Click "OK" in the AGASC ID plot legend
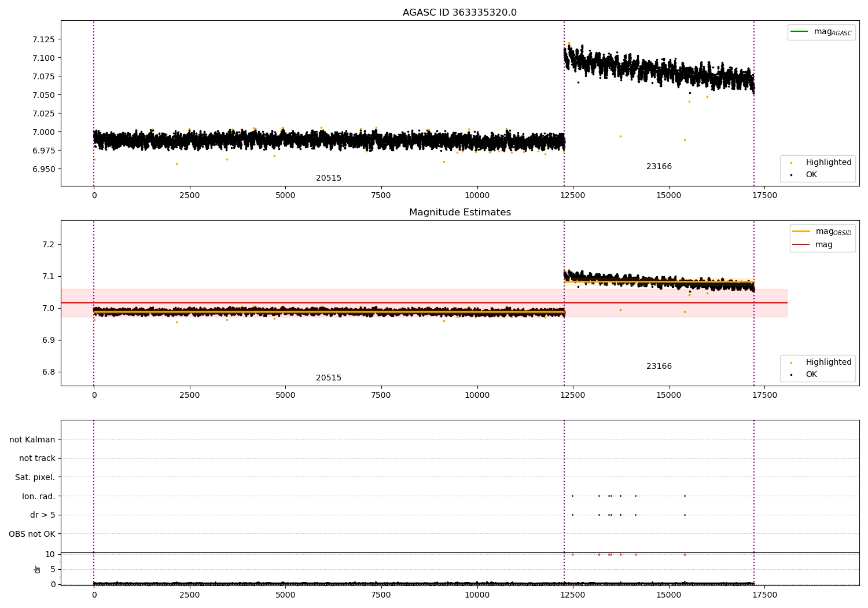The image size is (868, 608). (x=811, y=175)
